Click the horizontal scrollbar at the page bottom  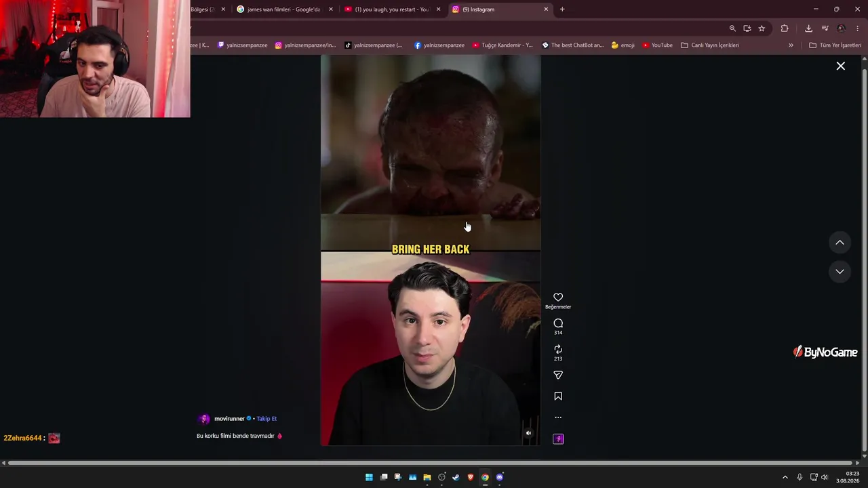point(431,463)
